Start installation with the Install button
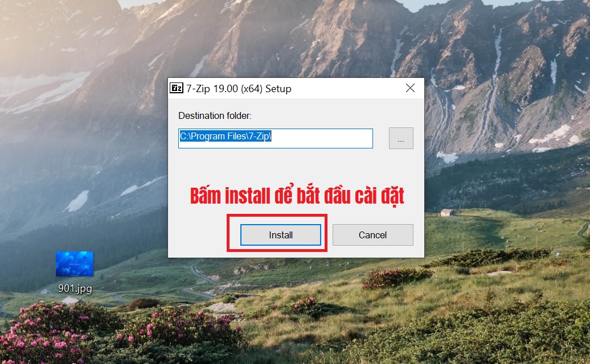 pos(281,235)
